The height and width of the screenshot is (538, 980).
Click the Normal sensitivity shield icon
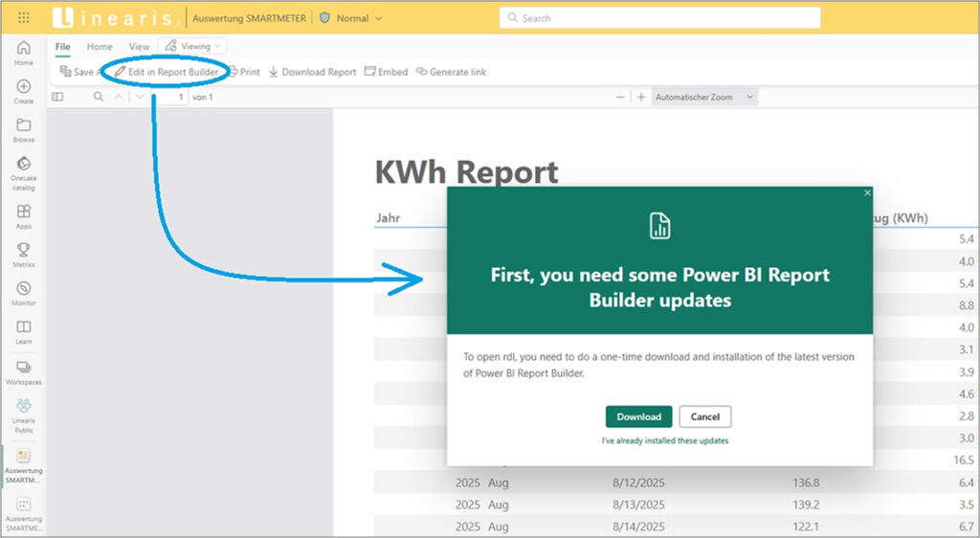324,18
